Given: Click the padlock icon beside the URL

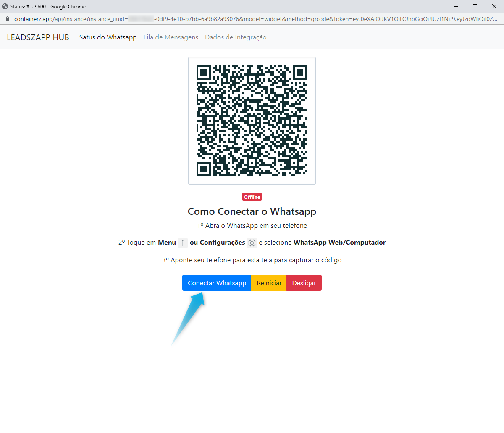Looking at the screenshot, I should 7,19.
